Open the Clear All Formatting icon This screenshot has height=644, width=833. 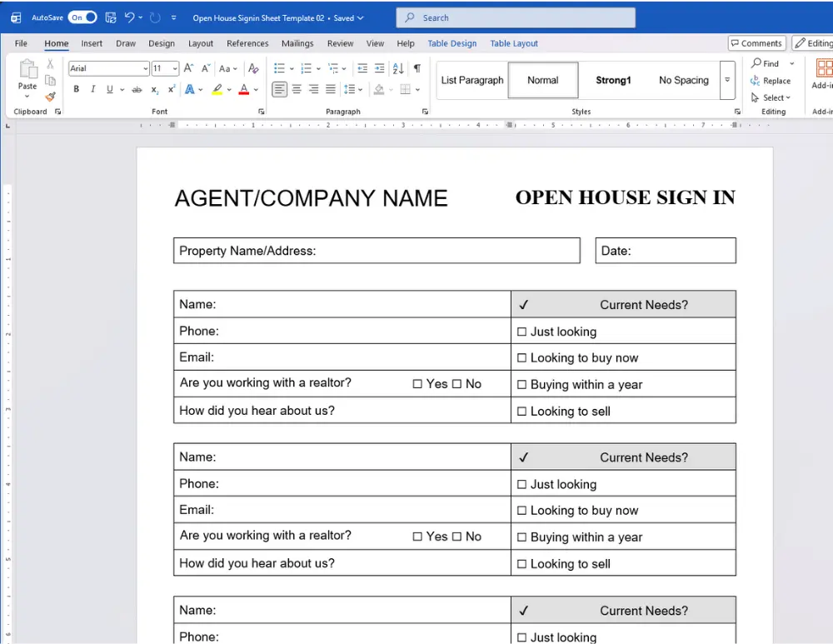pyautogui.click(x=252, y=68)
